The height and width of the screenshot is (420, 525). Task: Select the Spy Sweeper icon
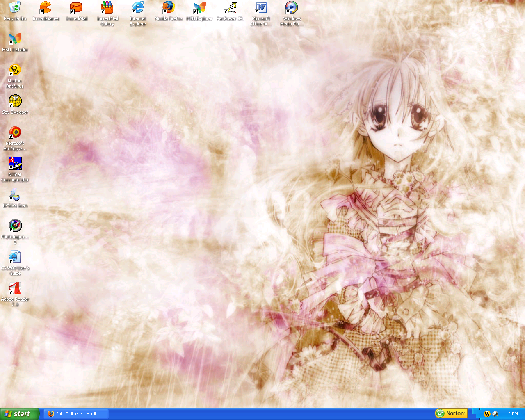coord(15,105)
